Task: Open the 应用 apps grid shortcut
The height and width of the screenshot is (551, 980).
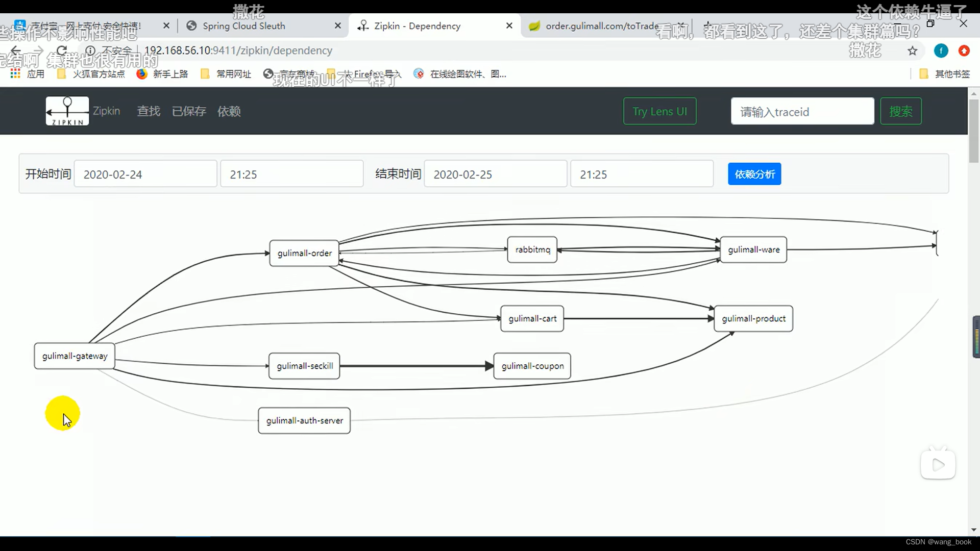Action: tap(28, 74)
